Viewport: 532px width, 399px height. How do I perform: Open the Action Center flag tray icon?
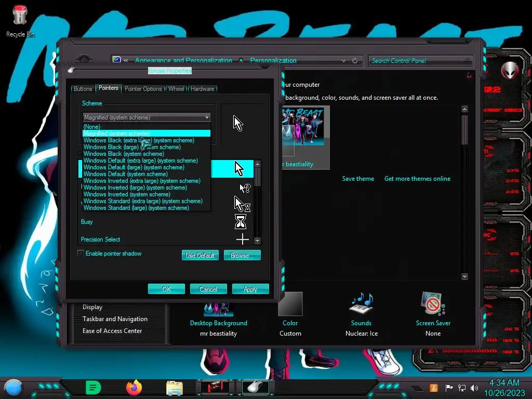[x=449, y=388]
